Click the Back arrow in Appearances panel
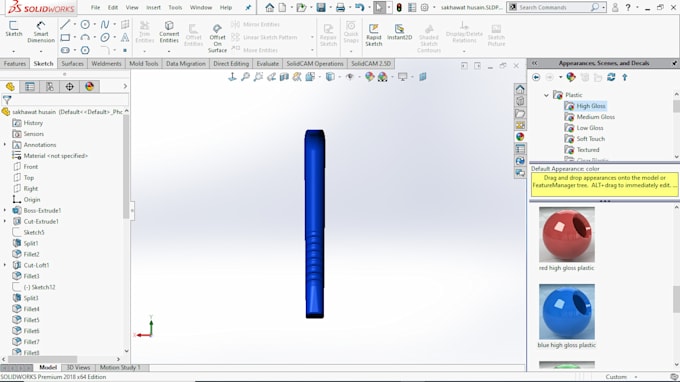Screen dimensions: 680x382 [x=536, y=77]
